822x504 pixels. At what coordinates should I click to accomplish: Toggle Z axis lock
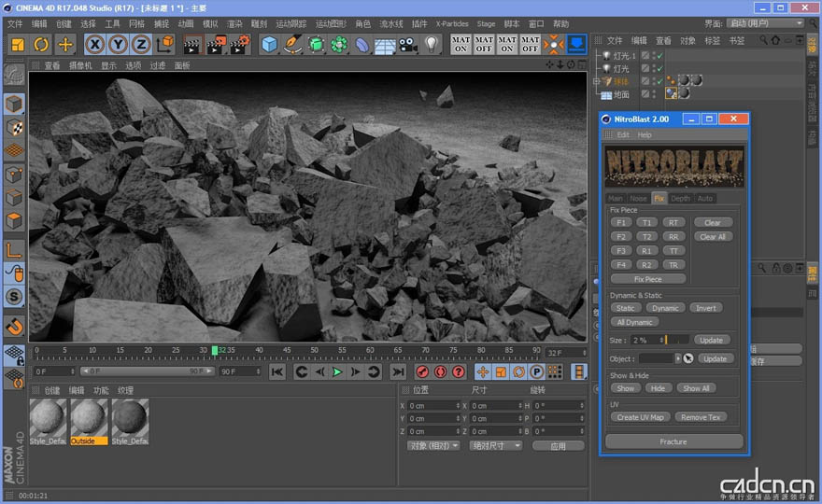point(141,45)
